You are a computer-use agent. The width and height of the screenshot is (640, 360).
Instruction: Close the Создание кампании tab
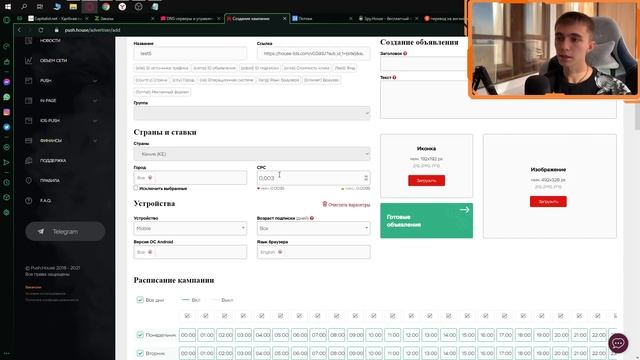click(x=284, y=19)
